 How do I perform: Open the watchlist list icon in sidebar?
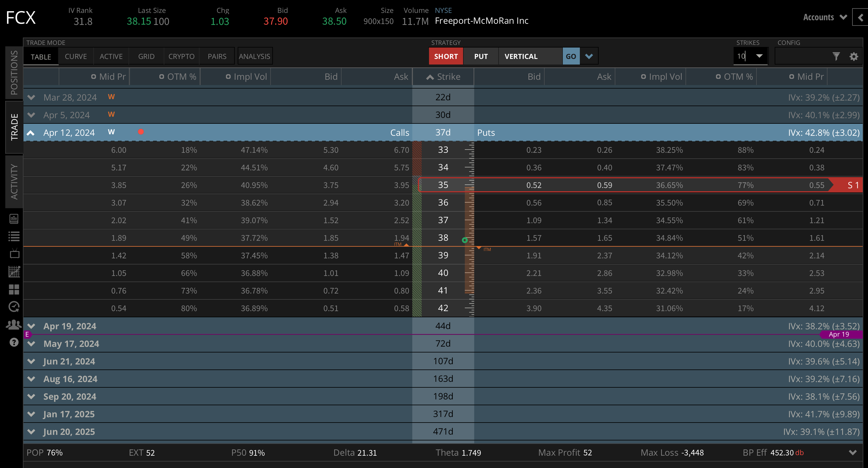pos(14,236)
